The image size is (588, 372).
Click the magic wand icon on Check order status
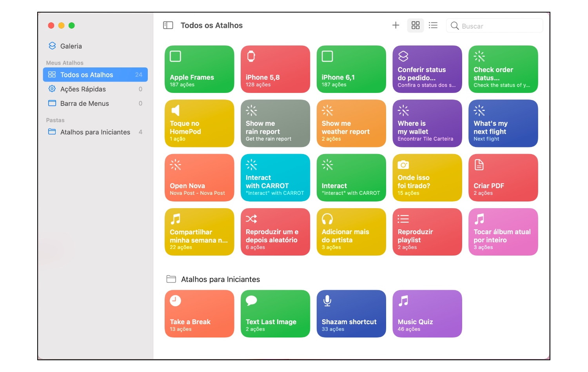tap(479, 56)
